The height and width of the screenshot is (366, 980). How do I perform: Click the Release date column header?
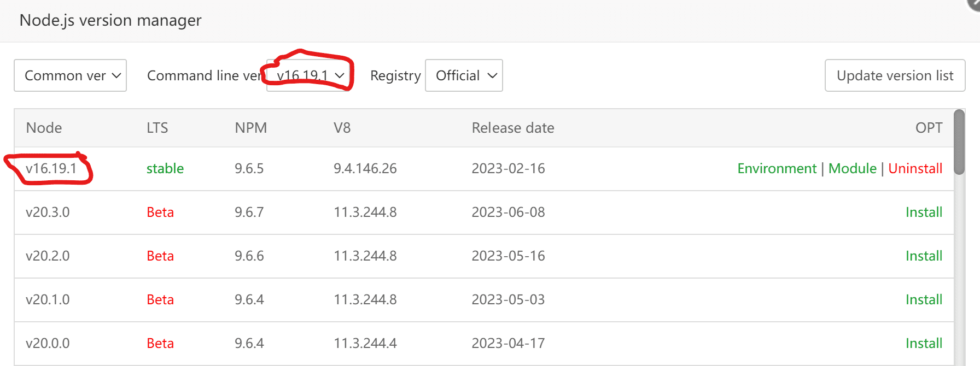[512, 128]
